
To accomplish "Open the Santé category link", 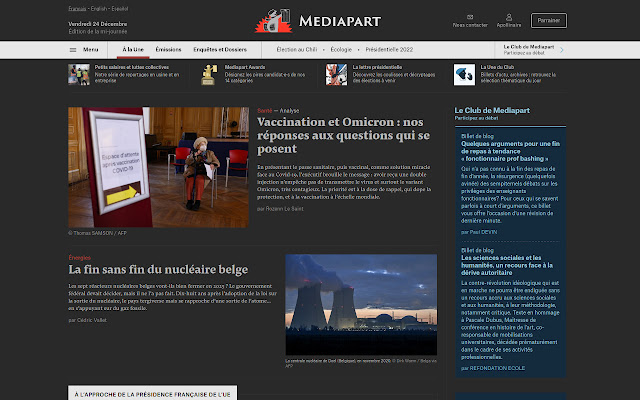I will [x=264, y=111].
